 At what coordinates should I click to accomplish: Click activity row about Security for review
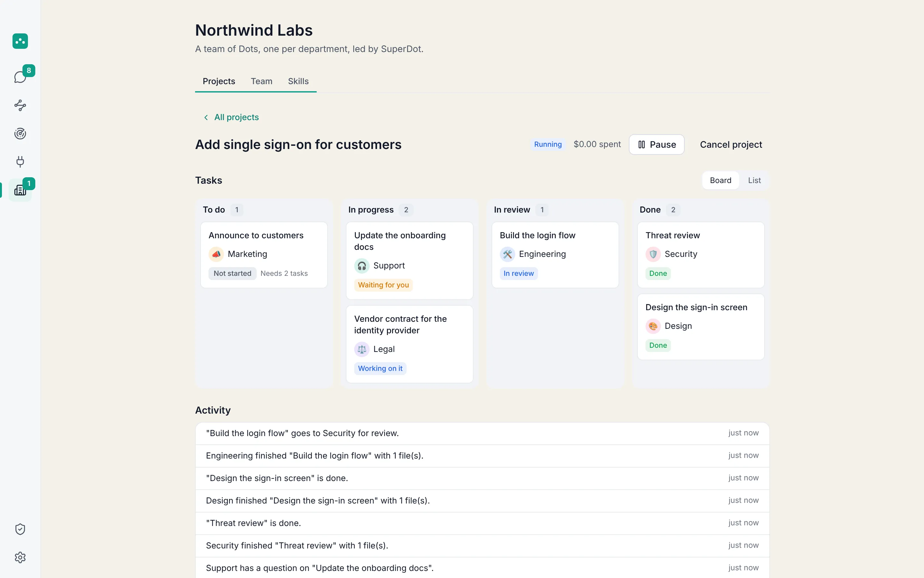pyautogui.click(x=482, y=433)
